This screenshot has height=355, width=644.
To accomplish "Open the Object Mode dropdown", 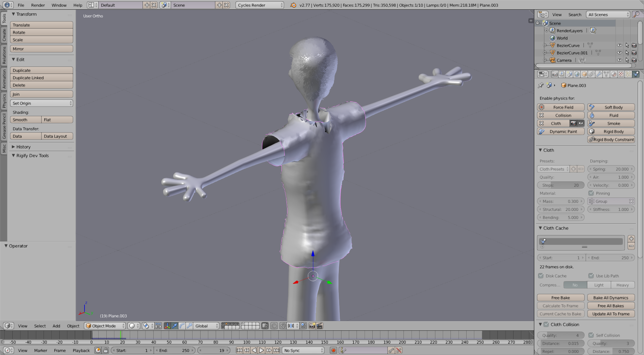I will tap(105, 326).
